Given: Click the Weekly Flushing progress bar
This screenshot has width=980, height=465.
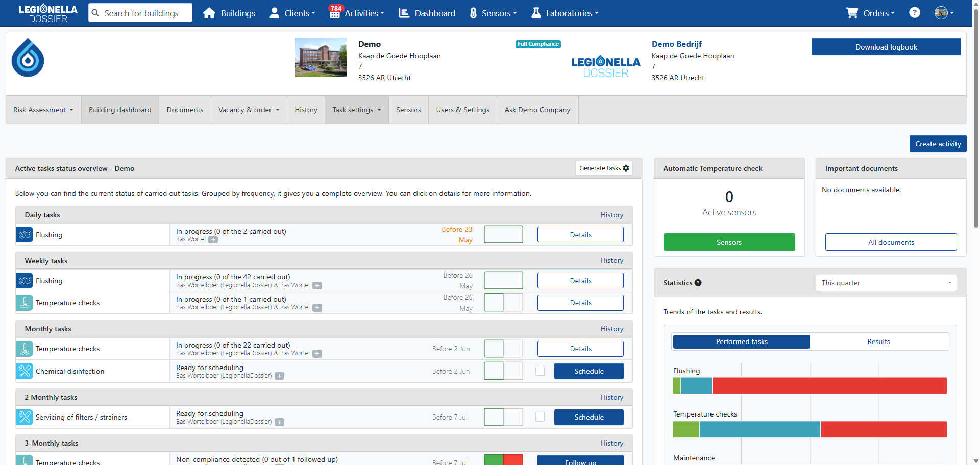Looking at the screenshot, I should click(x=503, y=280).
